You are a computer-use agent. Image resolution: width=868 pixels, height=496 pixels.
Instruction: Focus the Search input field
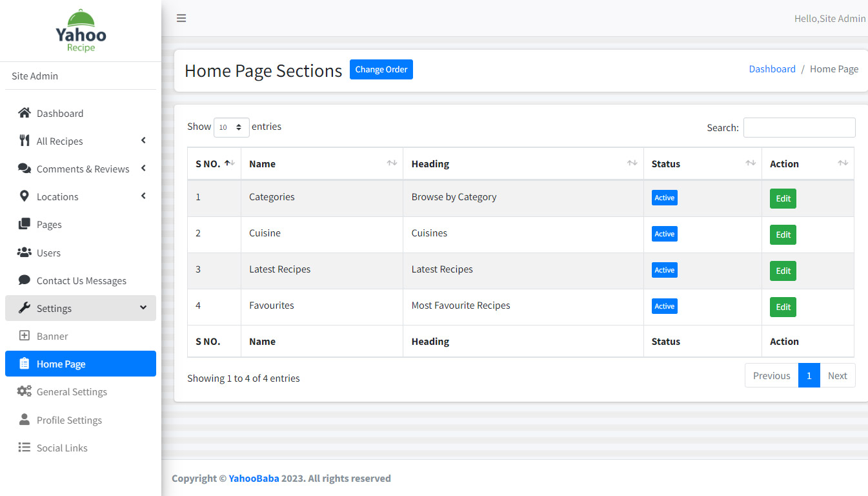coord(799,127)
